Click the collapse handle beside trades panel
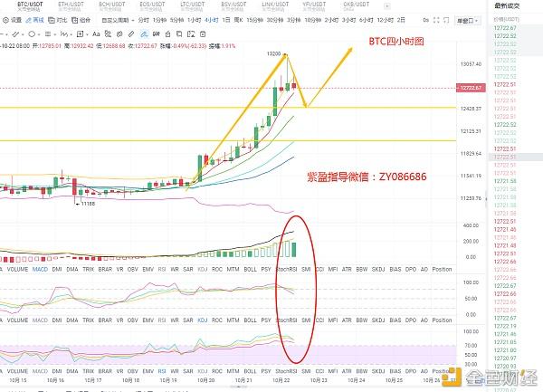 coord(485,199)
